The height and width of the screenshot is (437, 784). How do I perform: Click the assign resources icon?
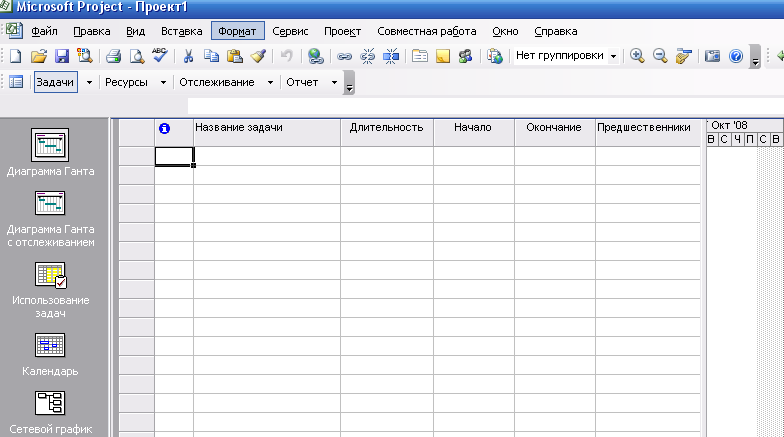(x=466, y=56)
